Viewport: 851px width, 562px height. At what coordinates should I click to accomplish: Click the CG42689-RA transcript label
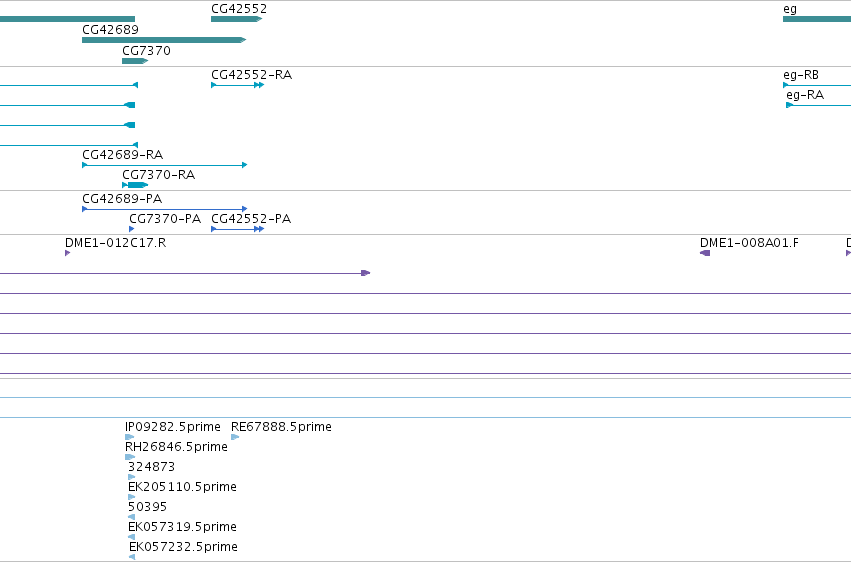click(x=123, y=155)
